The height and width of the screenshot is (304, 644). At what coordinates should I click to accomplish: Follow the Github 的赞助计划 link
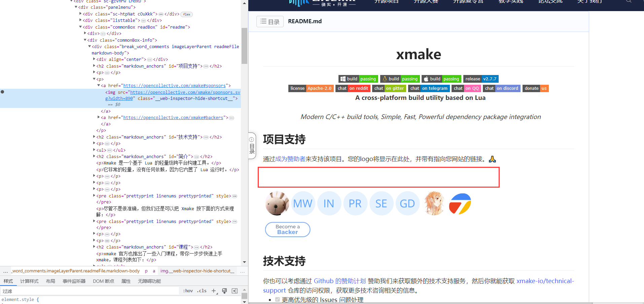tap(340, 281)
